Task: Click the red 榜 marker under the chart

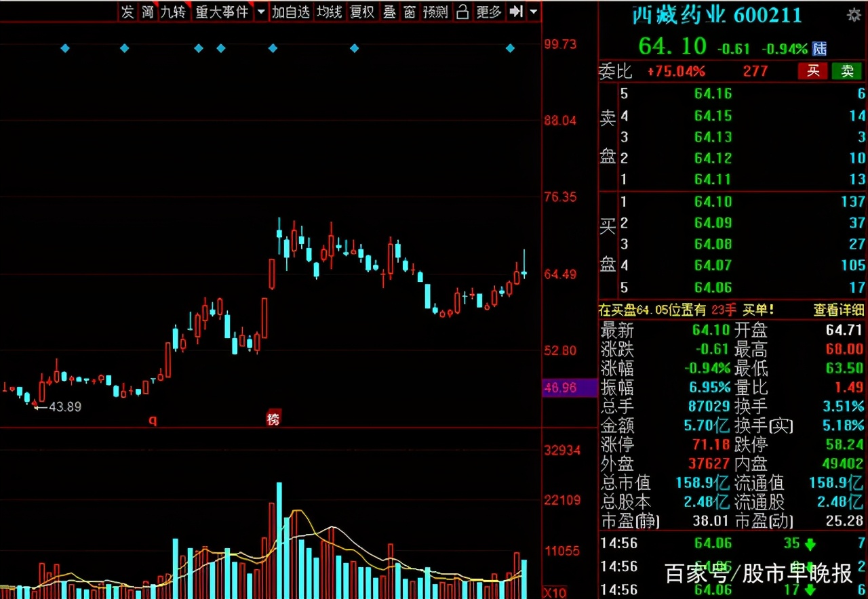Action: click(273, 419)
